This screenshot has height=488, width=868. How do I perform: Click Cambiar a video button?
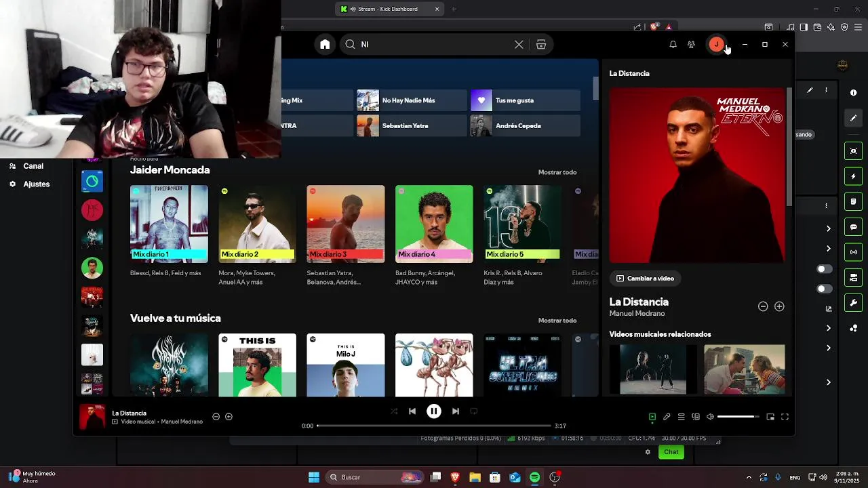point(645,279)
